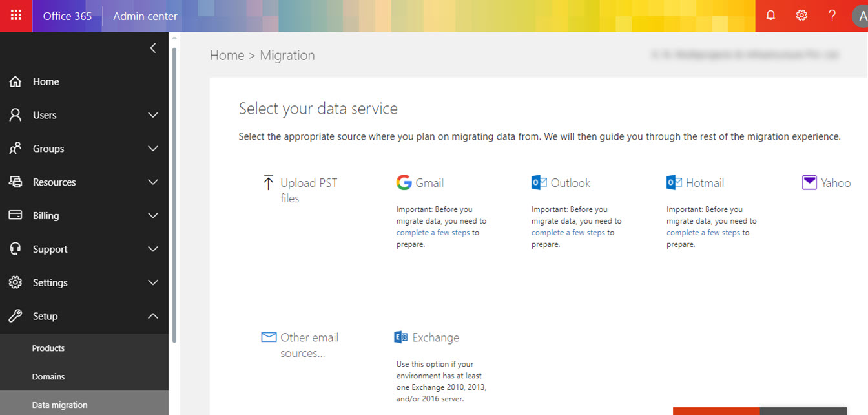
Task: Expand the Resources menu chevron
Action: click(x=153, y=182)
